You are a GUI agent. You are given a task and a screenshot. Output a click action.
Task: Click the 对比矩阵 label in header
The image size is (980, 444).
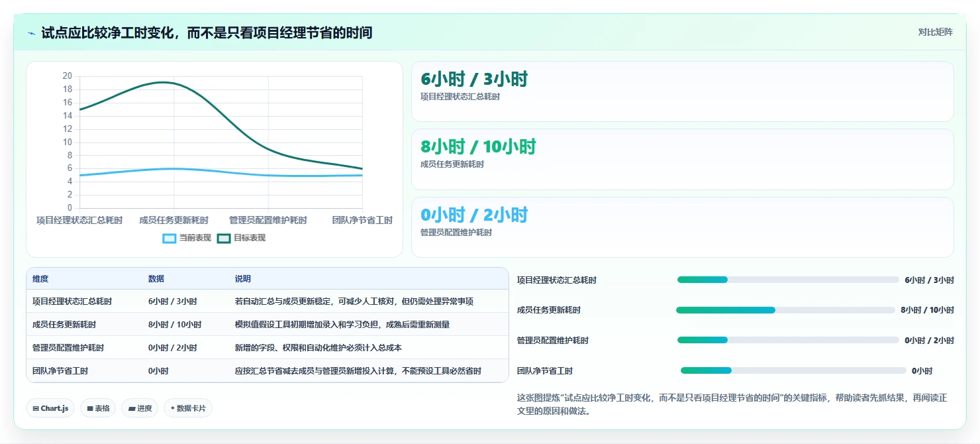tap(935, 32)
